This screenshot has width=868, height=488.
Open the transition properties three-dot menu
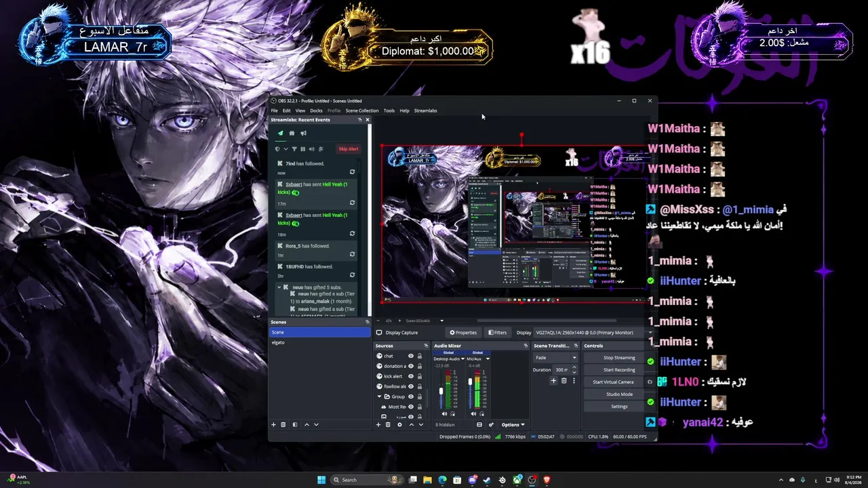[x=574, y=381]
